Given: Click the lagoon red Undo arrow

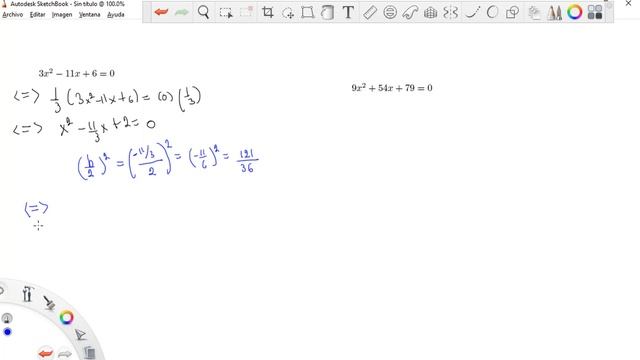Looking at the screenshot, I should tap(46, 353).
